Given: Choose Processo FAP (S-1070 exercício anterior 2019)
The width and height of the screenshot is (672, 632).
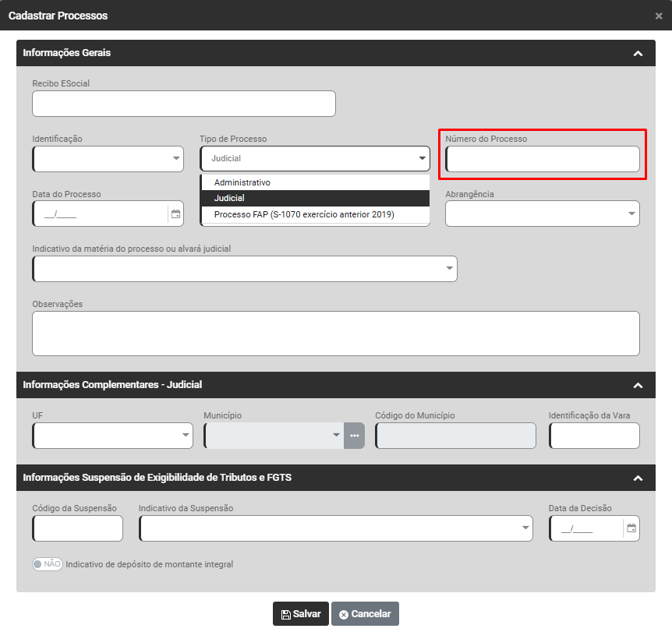Looking at the screenshot, I should coord(316,214).
